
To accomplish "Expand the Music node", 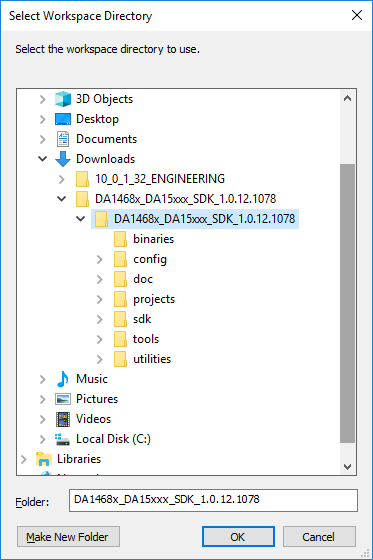I will pos(43,379).
